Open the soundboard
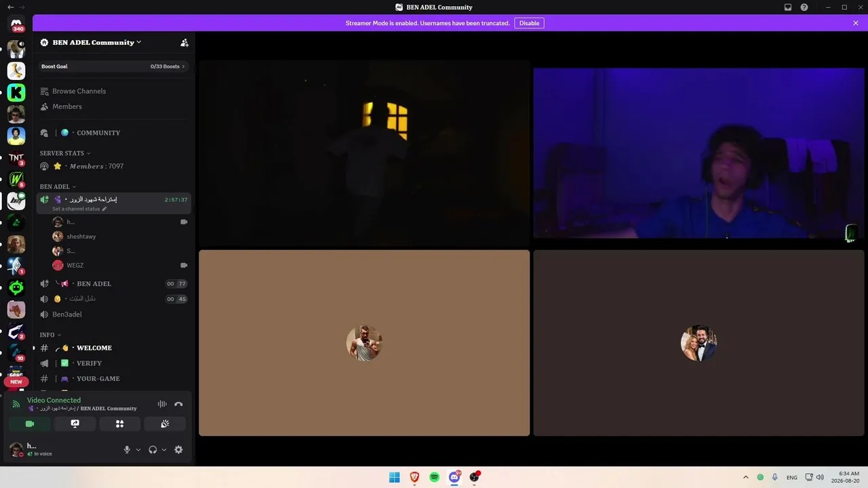This screenshot has width=868, height=488. 165,424
